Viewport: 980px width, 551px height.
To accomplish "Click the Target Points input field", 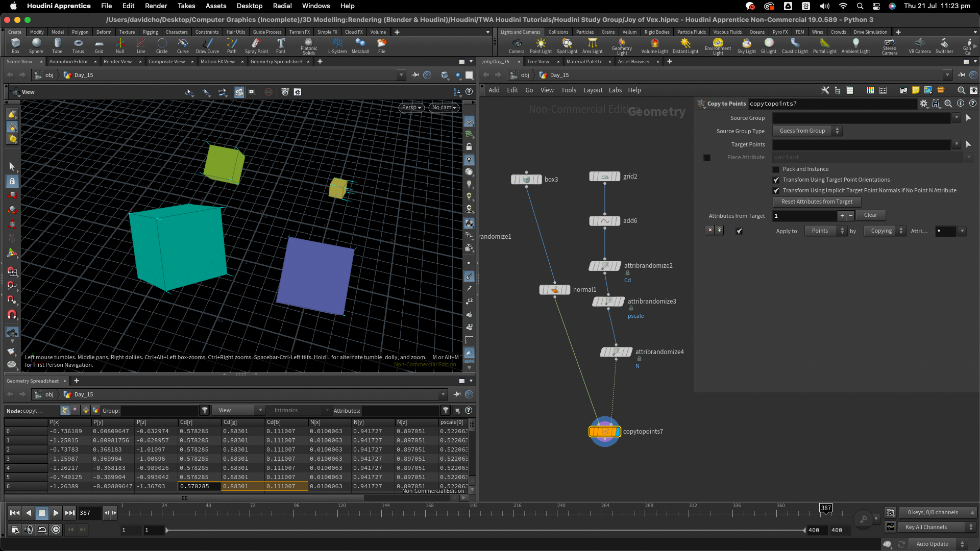I will (862, 145).
